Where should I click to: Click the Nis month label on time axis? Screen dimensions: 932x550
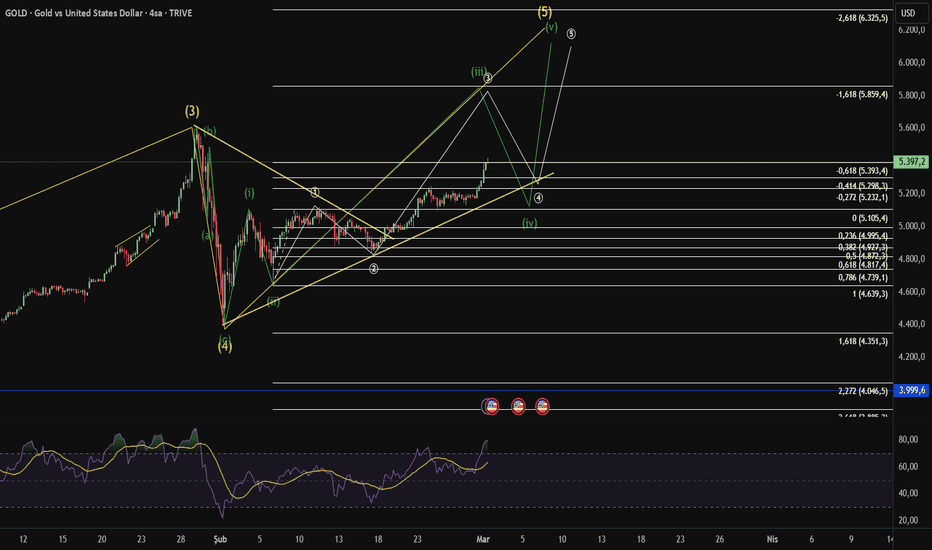772,539
